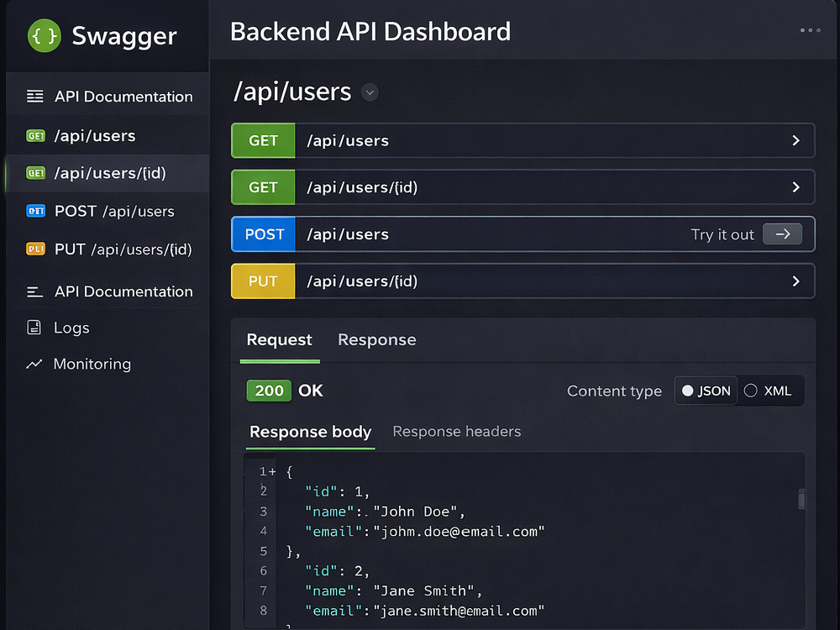Click the /api/users section heading

[x=292, y=92]
